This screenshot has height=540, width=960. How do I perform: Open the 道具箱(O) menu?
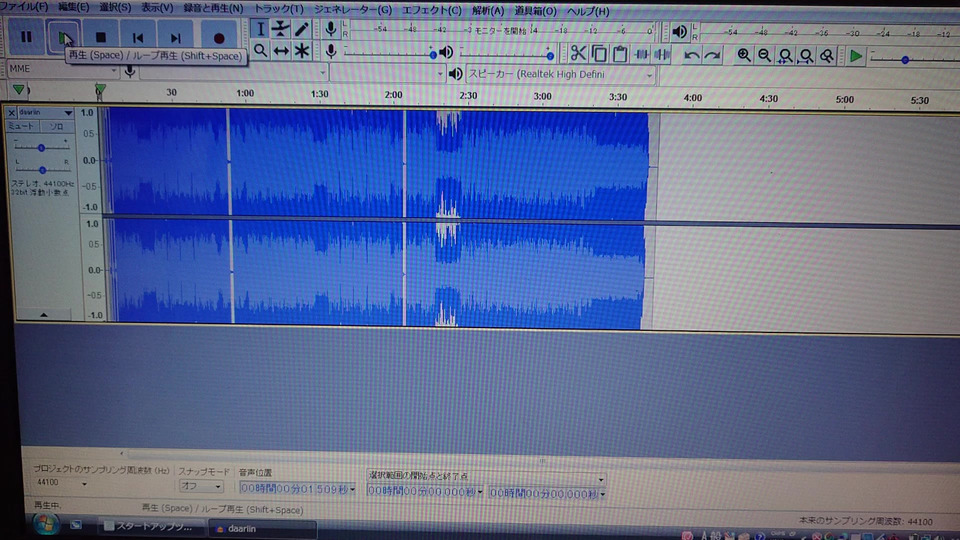click(x=535, y=11)
